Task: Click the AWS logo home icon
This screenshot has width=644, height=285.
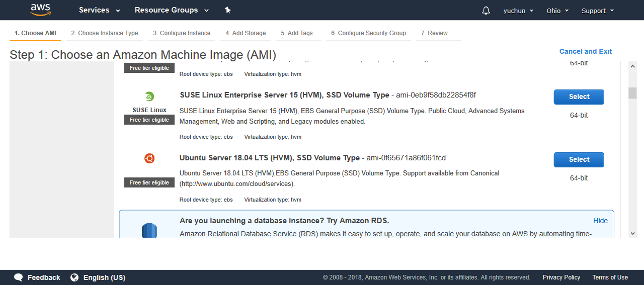Action: click(40, 10)
